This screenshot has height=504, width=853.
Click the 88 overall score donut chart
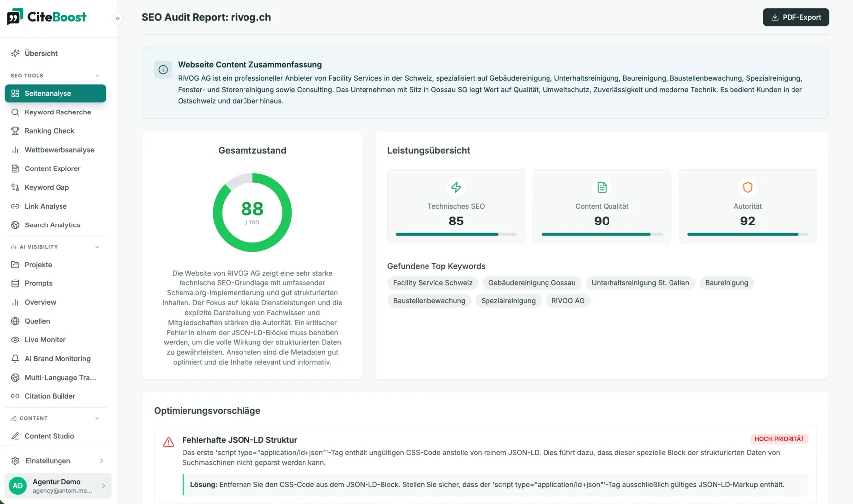pyautogui.click(x=252, y=213)
